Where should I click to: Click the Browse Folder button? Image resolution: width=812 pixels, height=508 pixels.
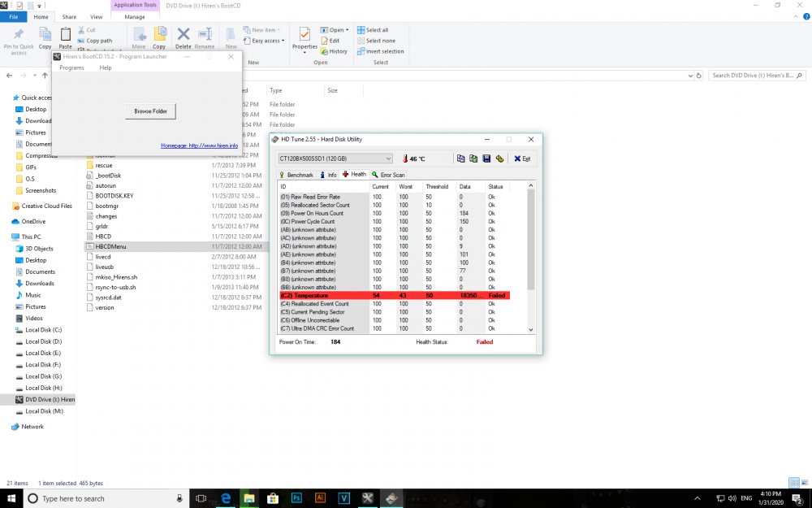151,111
